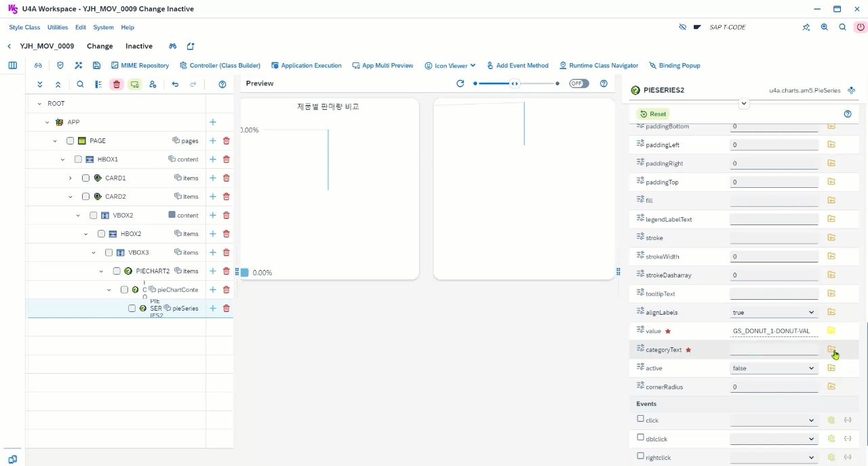Click the tree search magnifier icon

click(80, 84)
